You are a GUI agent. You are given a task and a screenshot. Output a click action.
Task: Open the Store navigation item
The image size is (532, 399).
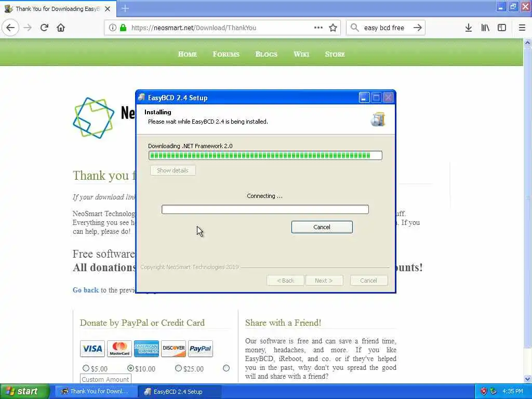coord(335,54)
